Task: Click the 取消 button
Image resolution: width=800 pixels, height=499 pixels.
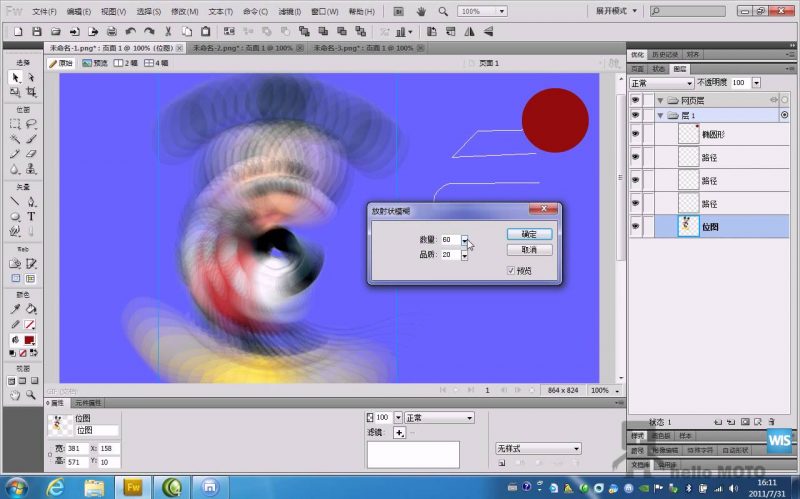Action: point(529,249)
